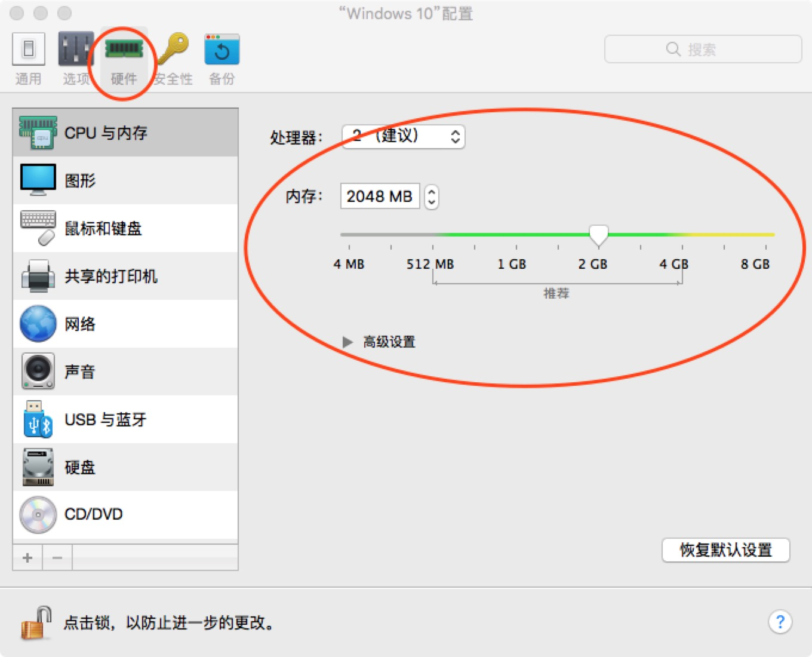Viewport: 812px width, 657px height.
Task: Open 网络 (Network) globe item
Action: point(125,324)
